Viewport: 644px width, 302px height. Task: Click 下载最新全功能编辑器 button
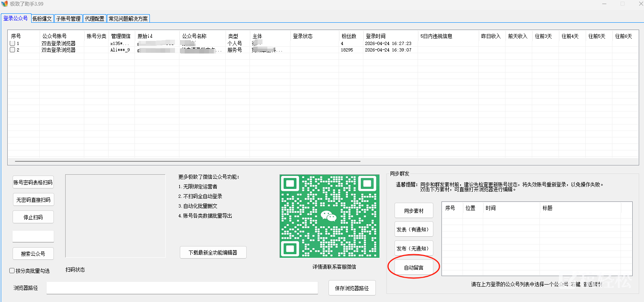click(x=213, y=253)
